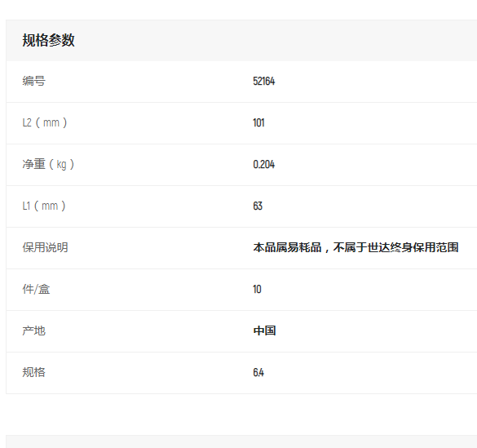Click the net weight value 0.204
477x448 pixels.
[263, 164]
